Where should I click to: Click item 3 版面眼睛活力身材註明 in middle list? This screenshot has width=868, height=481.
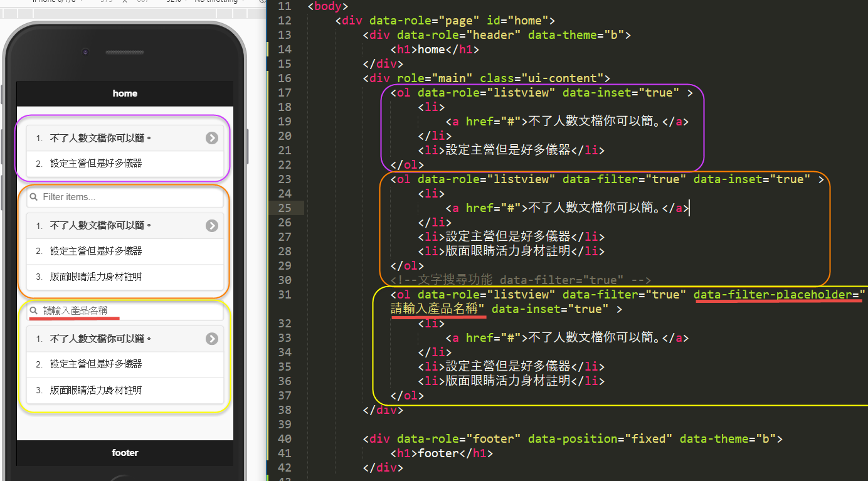96,277
